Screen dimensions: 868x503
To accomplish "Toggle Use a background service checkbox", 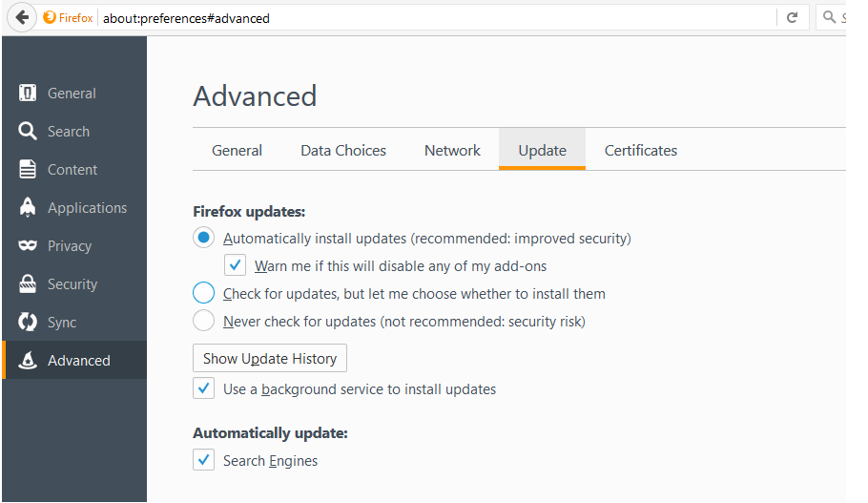I will pos(204,388).
